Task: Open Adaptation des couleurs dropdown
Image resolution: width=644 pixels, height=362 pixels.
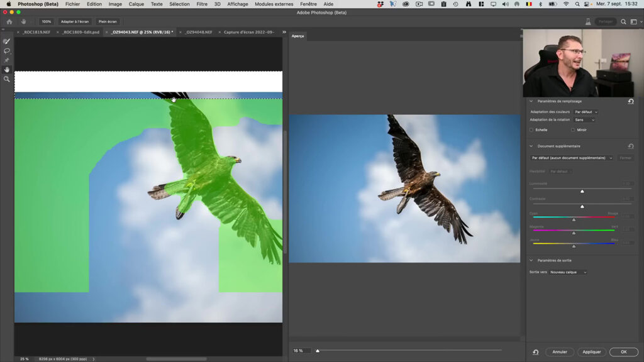Action: pyautogui.click(x=586, y=112)
